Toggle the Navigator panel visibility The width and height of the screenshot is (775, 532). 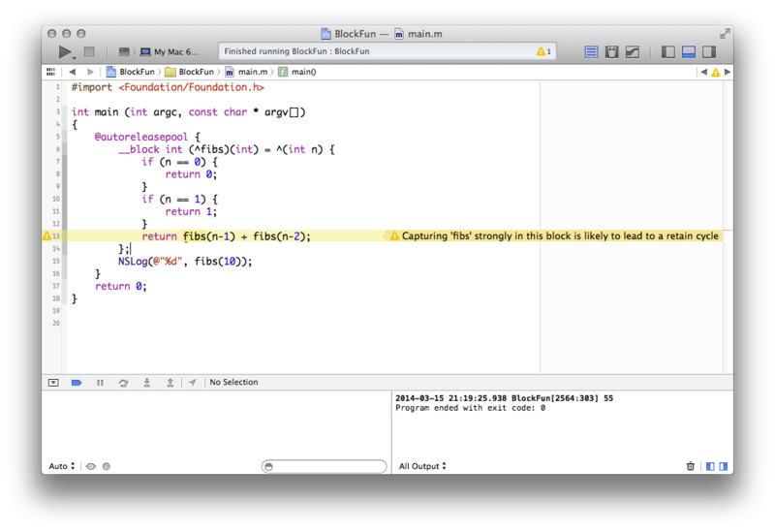668,51
